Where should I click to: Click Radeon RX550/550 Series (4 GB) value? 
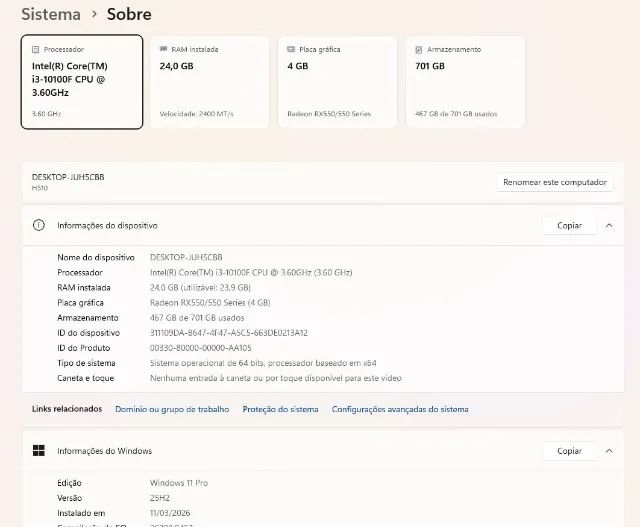[x=210, y=302]
